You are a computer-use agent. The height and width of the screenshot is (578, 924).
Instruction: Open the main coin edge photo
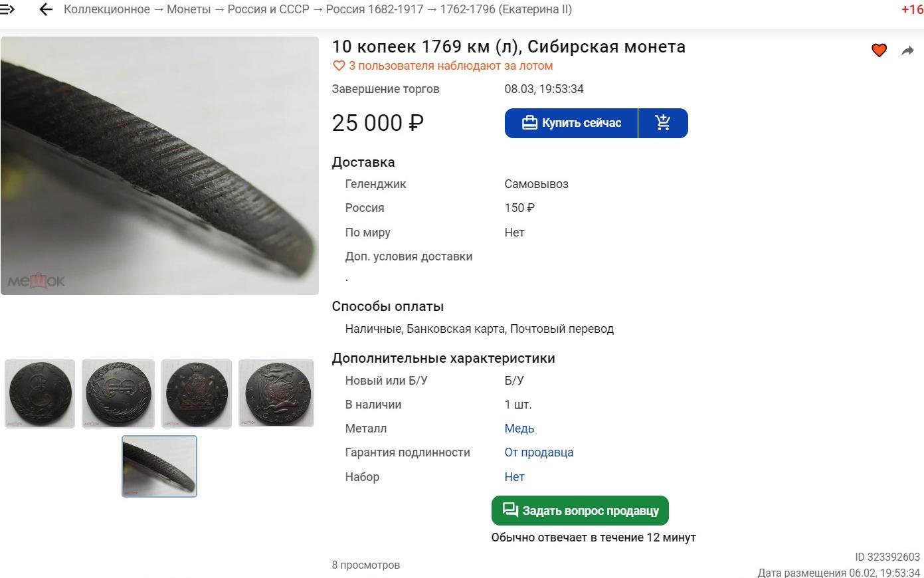tap(159, 165)
